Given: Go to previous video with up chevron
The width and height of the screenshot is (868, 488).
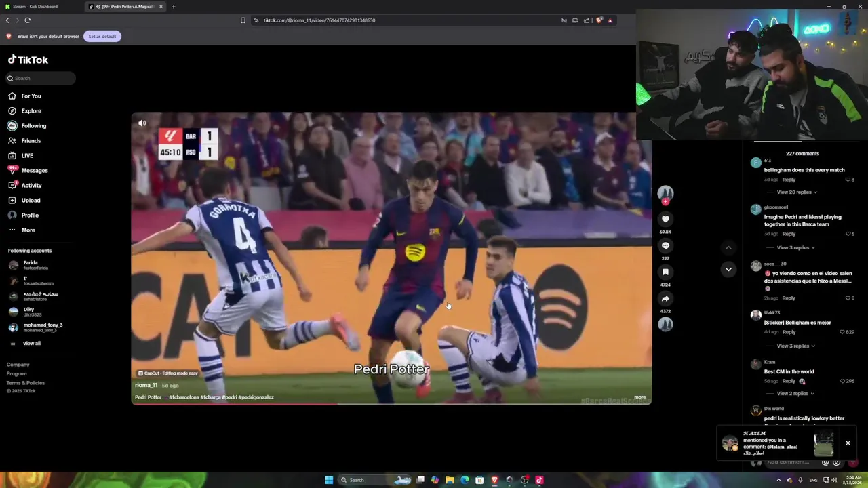Looking at the screenshot, I should point(728,248).
